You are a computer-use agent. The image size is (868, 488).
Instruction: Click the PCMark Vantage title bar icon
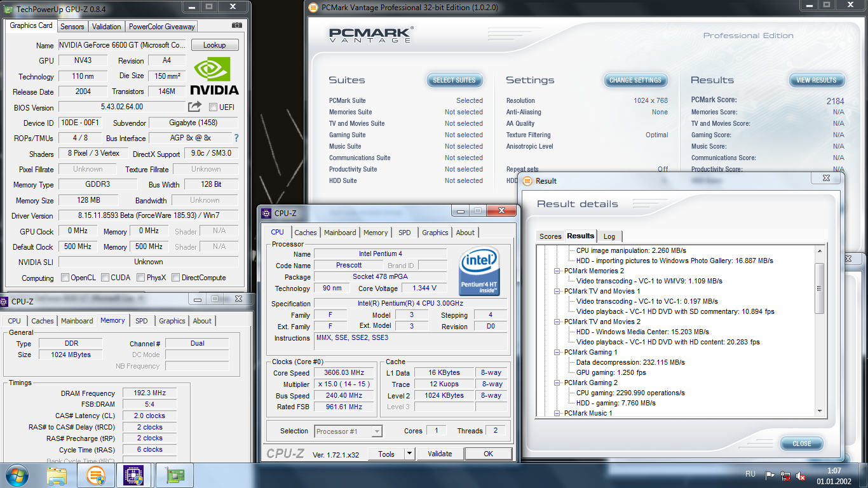point(313,8)
